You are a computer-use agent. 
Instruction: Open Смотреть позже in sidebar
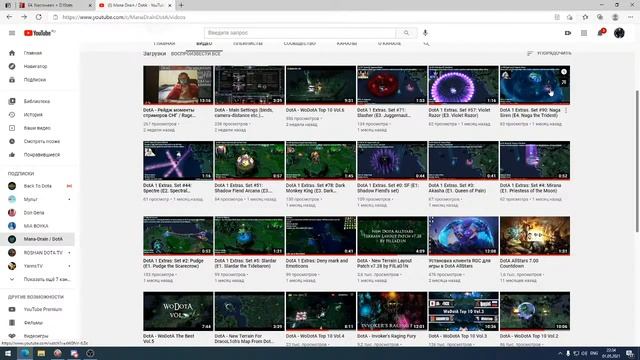pos(38,141)
